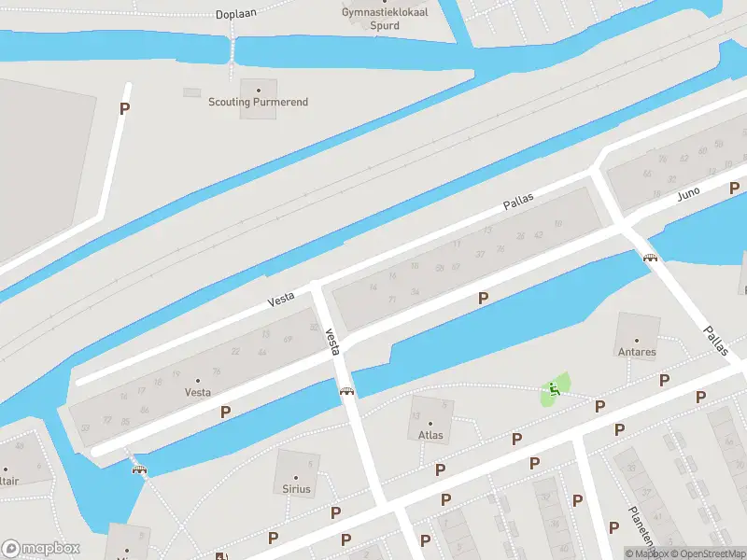Select the Vesta building marker label
Viewport: 747px width, 560px height.
tap(198, 392)
